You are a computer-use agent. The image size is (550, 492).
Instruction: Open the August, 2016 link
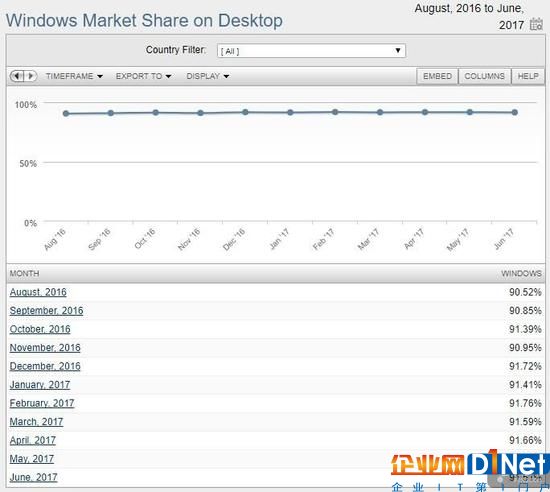pyautogui.click(x=38, y=292)
